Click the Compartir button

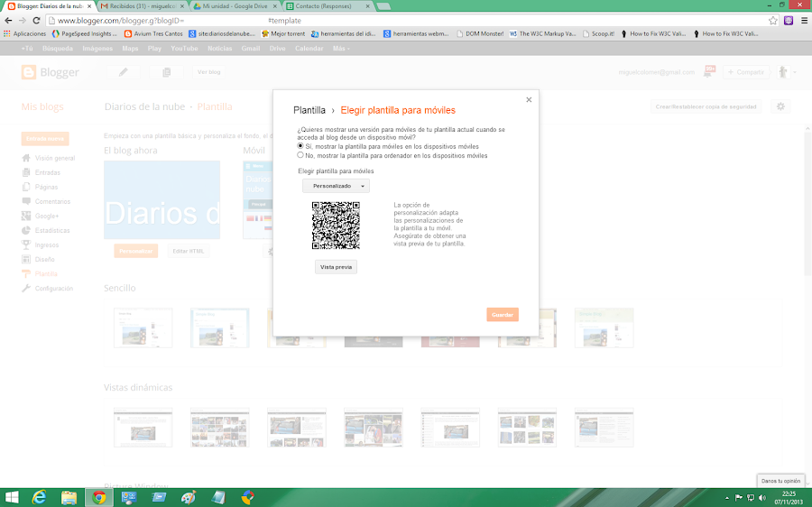[x=746, y=72]
